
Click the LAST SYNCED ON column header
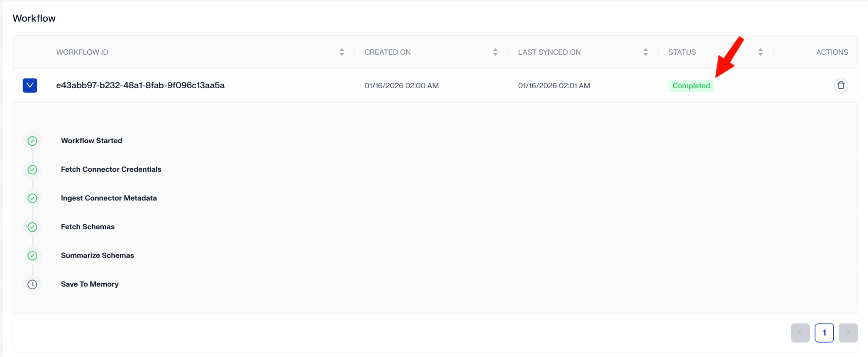[549, 52]
